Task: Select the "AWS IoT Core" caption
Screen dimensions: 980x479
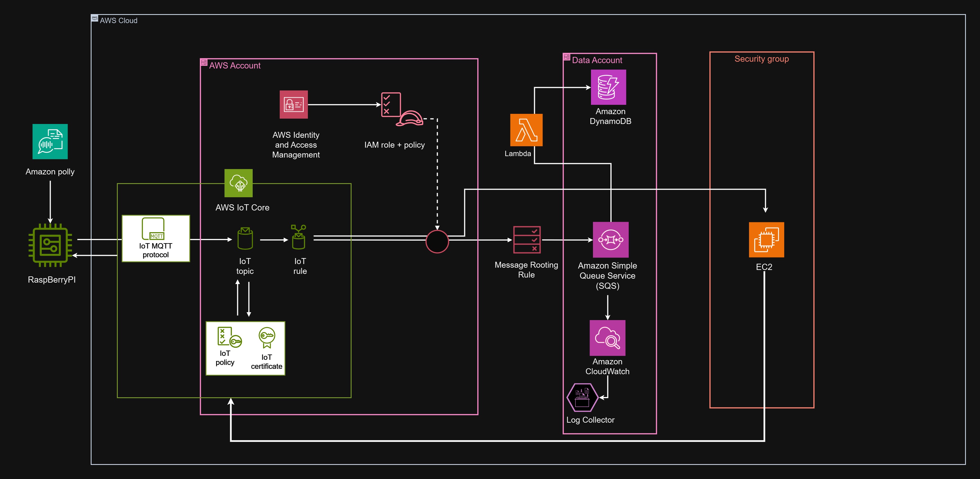Action: [x=242, y=207]
